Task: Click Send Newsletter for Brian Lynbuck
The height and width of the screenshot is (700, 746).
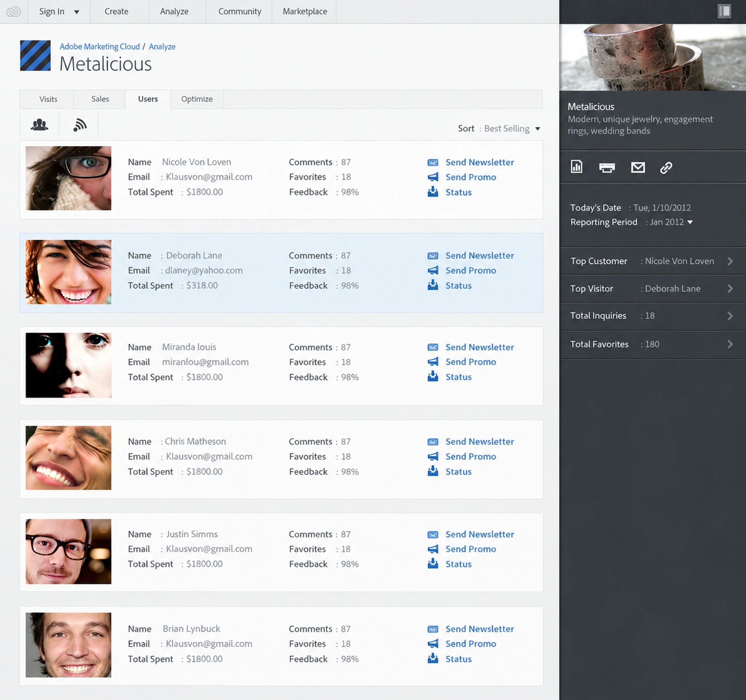Action: coord(479,629)
